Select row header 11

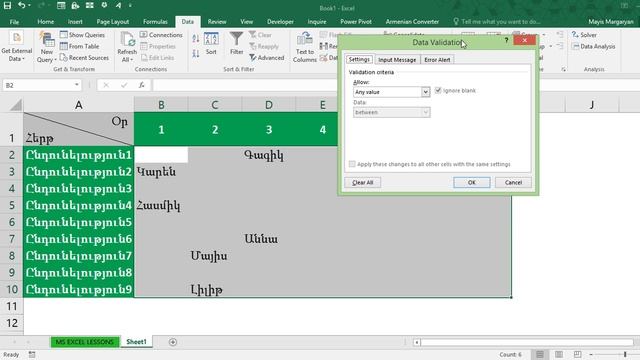pos(12,306)
